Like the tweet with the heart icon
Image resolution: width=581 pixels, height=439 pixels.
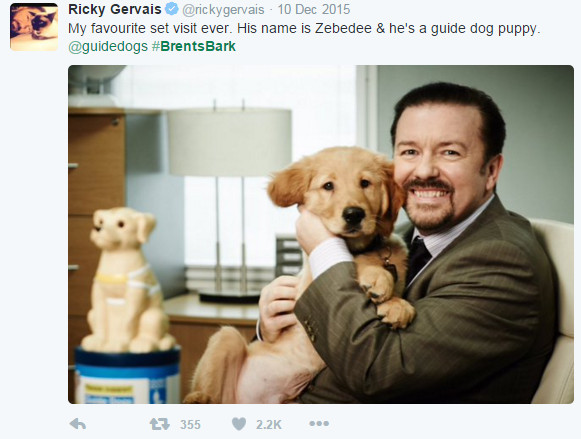click(239, 424)
